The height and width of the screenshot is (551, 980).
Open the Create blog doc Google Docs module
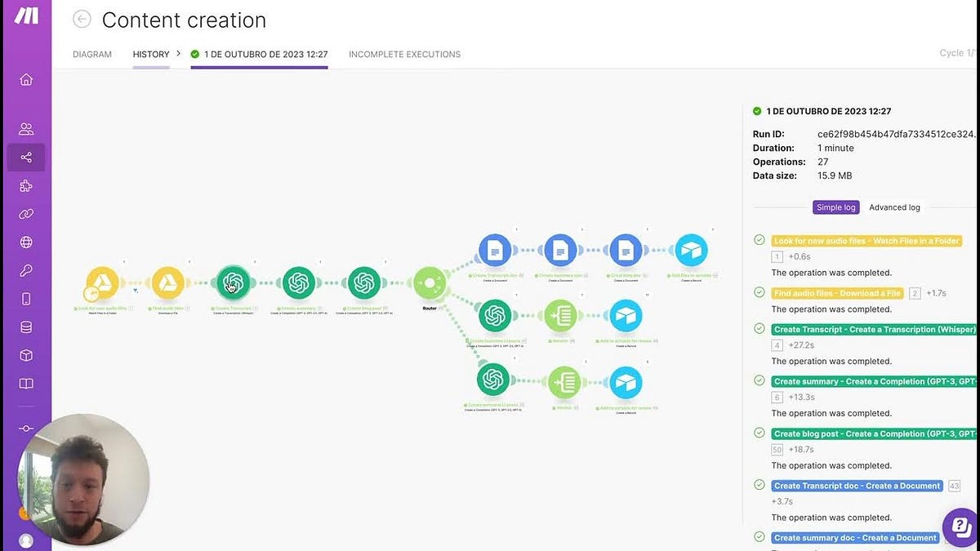pos(627,251)
